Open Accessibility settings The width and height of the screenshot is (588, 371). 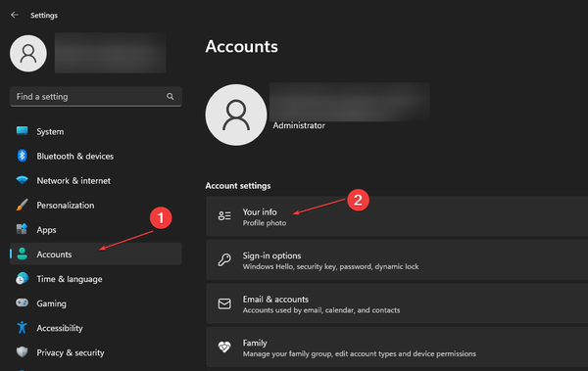pyautogui.click(x=96, y=328)
